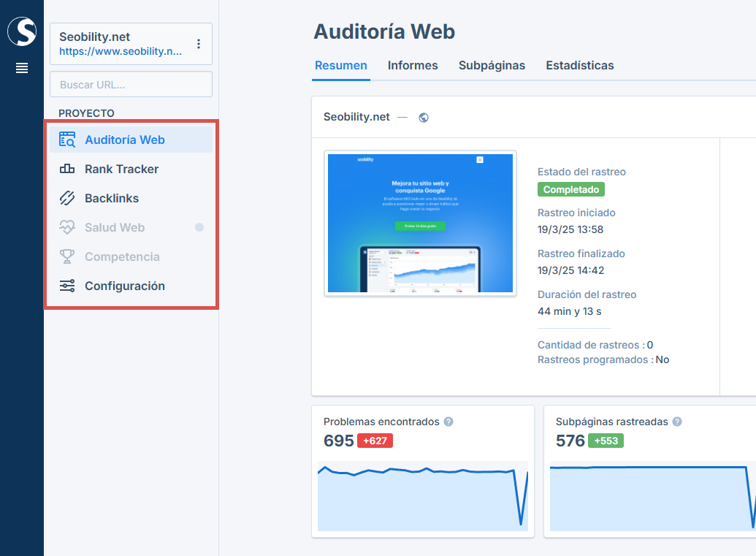Click the 19/3/25 14:42 finish time
This screenshot has width=756, height=556.
click(571, 270)
